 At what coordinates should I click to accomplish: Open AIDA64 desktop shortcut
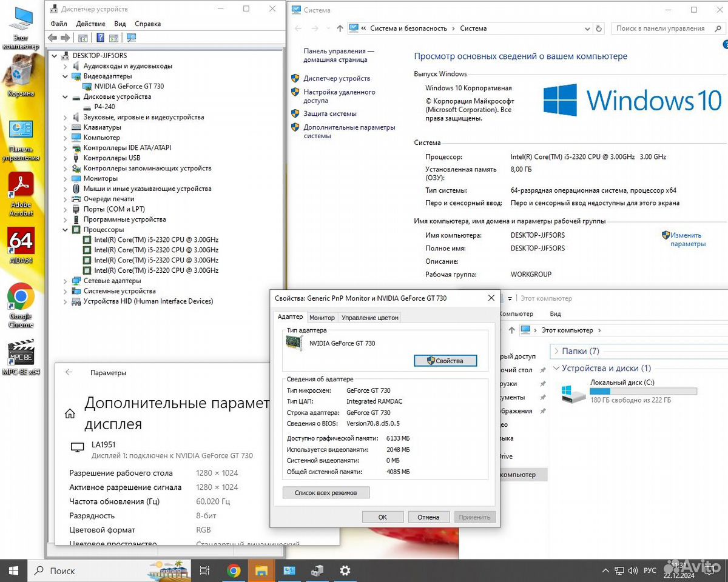(21, 246)
